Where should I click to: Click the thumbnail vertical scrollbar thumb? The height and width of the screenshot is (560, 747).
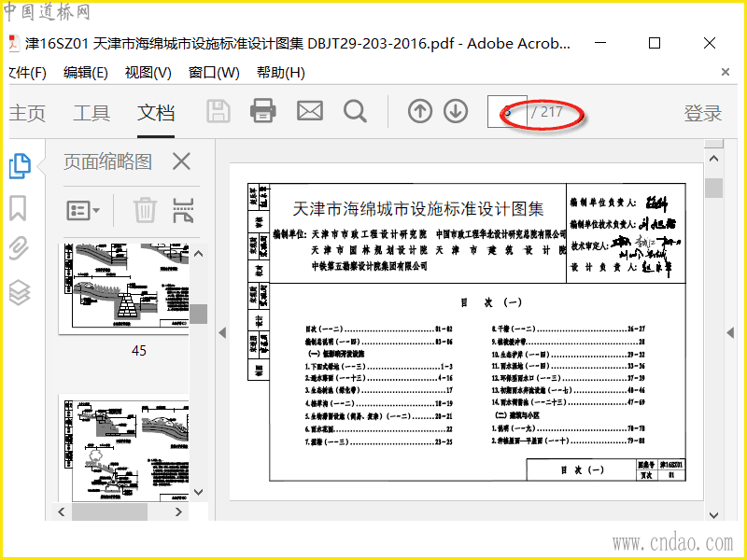point(199,314)
